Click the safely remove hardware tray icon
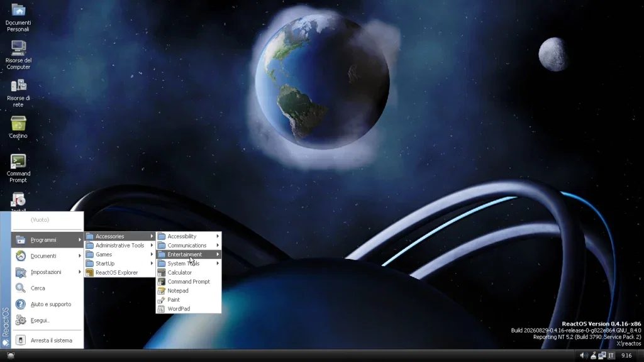 point(594,356)
